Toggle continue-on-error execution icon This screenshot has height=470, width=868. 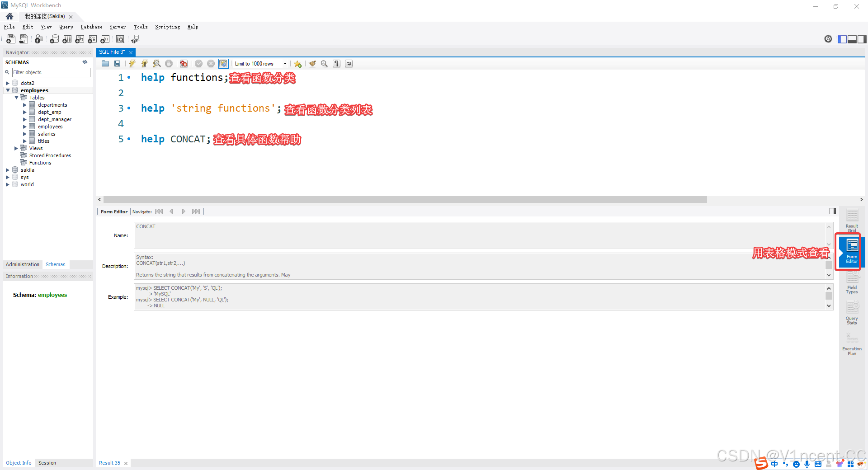tap(184, 64)
